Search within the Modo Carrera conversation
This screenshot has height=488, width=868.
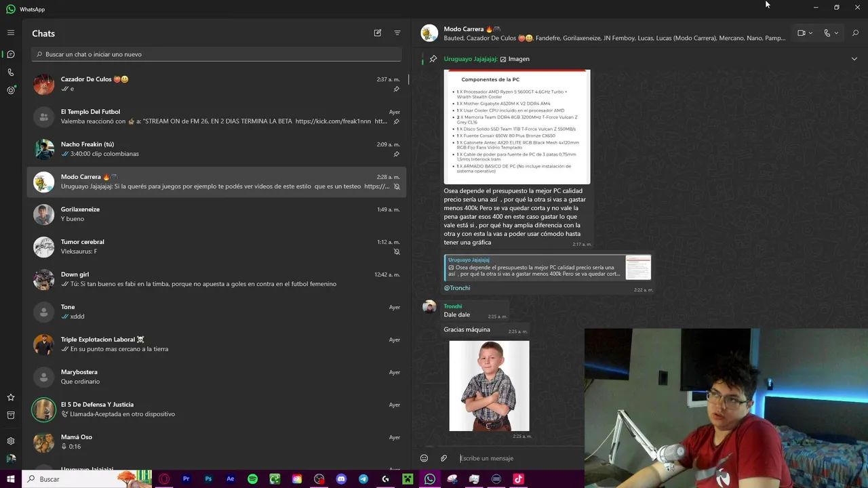point(855,33)
